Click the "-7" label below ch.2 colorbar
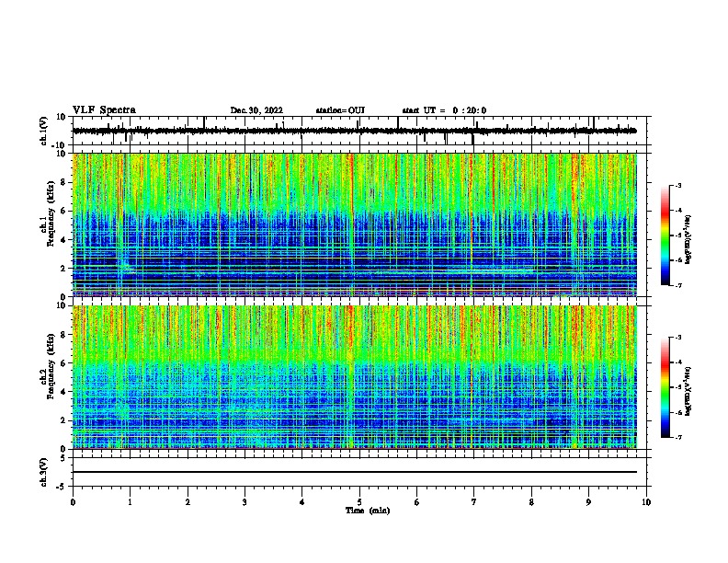This screenshot has height=563, width=728. pyautogui.click(x=677, y=438)
